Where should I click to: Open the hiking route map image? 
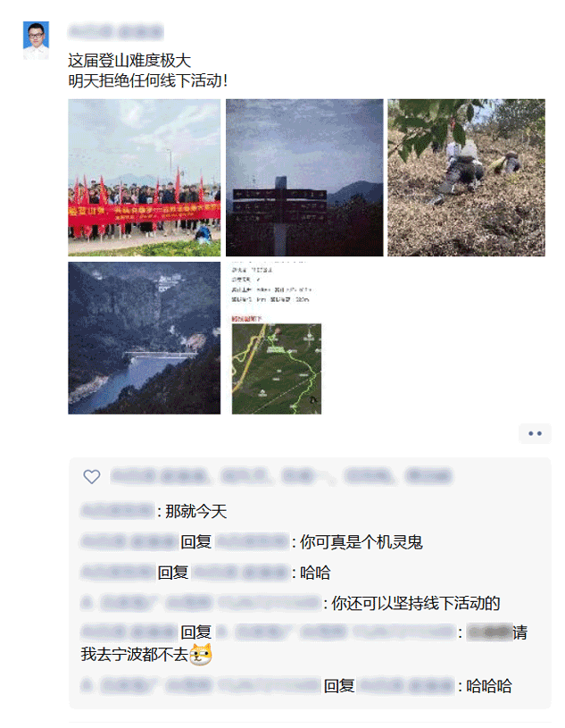277,338
